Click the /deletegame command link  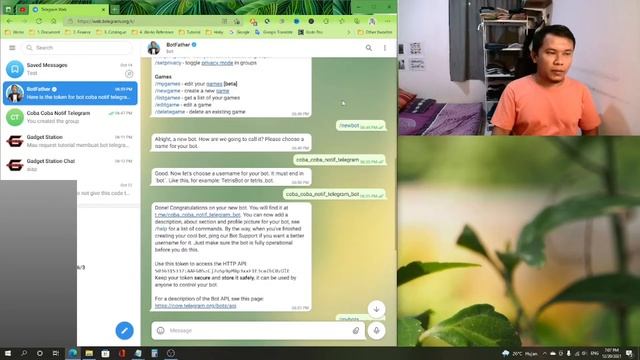click(170, 111)
